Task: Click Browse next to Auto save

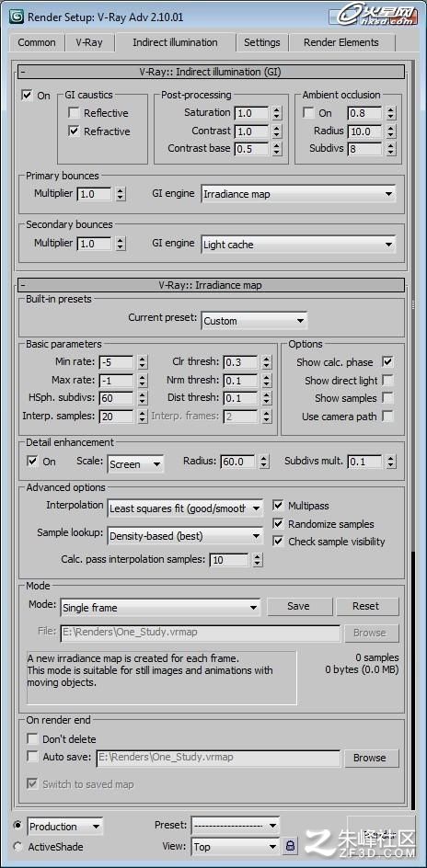Action: click(369, 758)
